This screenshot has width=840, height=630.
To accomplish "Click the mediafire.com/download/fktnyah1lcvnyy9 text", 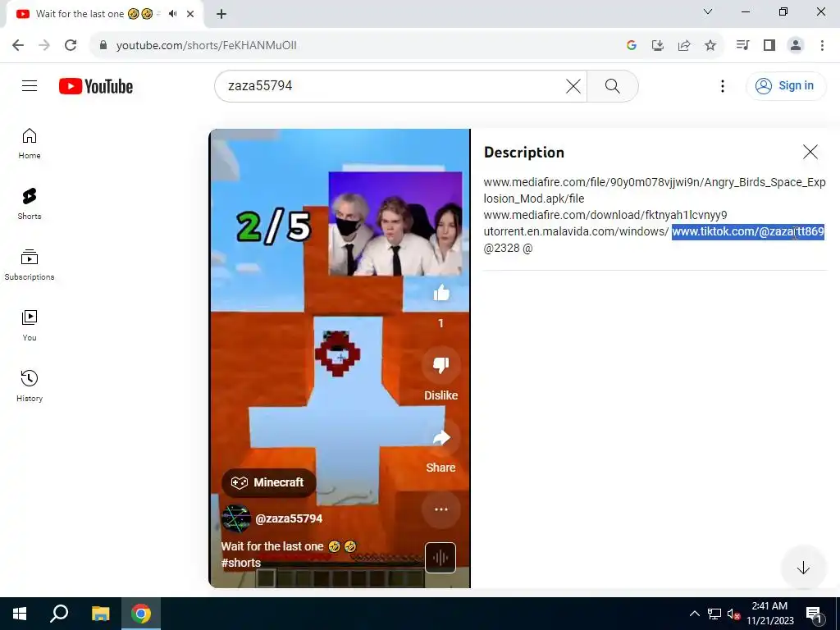I will click(x=605, y=215).
